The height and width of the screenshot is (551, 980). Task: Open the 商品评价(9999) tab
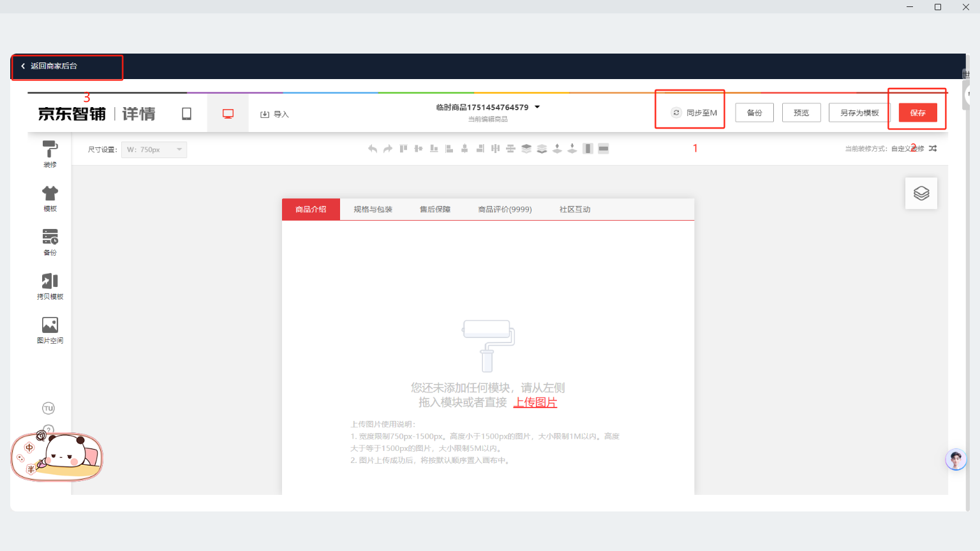(x=505, y=209)
